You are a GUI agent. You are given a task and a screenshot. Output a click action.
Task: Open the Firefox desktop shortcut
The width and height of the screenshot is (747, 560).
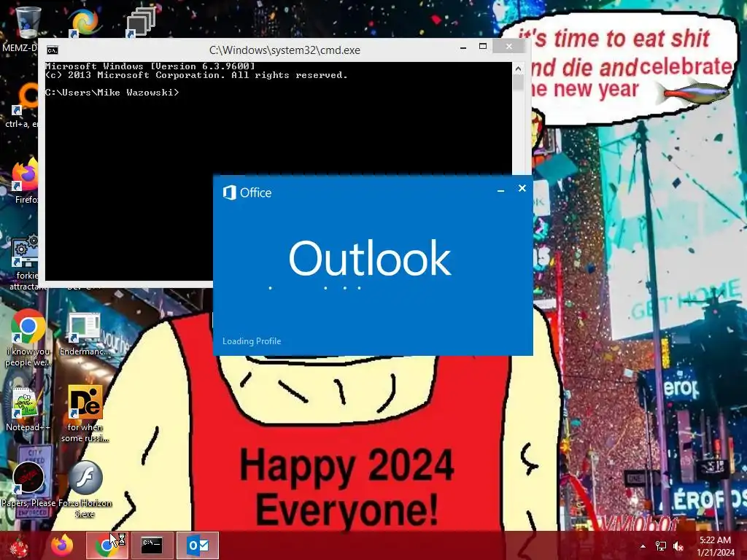25,174
